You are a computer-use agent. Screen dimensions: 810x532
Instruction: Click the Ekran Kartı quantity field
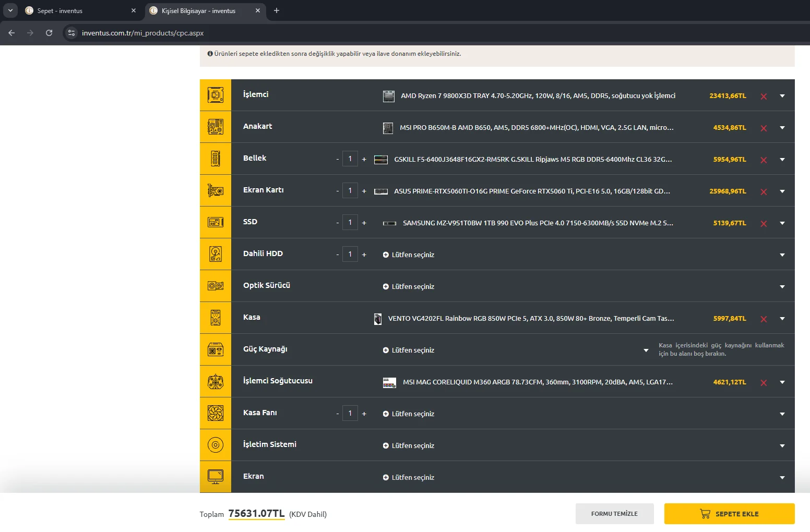pyautogui.click(x=350, y=190)
